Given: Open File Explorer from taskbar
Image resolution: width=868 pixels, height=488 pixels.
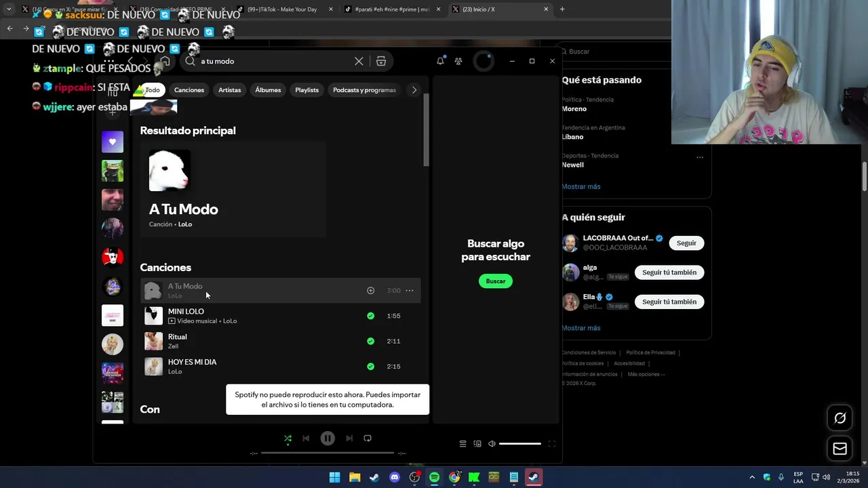Looking at the screenshot, I should [355, 477].
